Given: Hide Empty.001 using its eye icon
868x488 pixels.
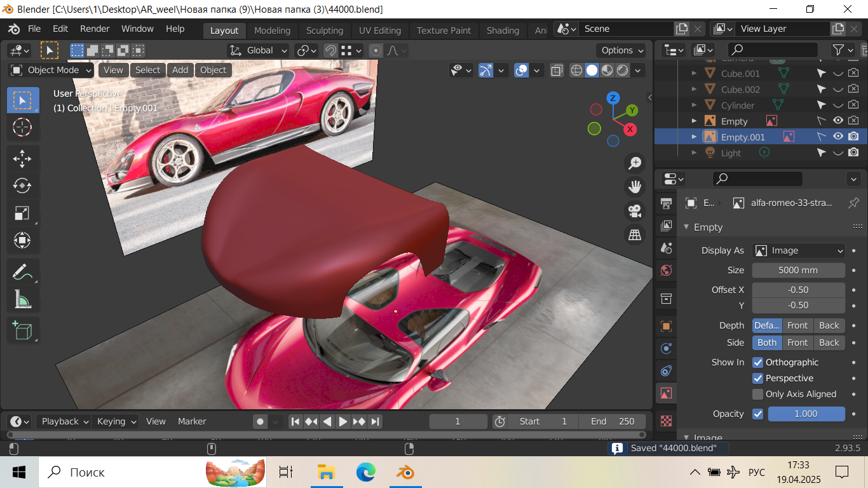Looking at the screenshot, I should tap(838, 137).
